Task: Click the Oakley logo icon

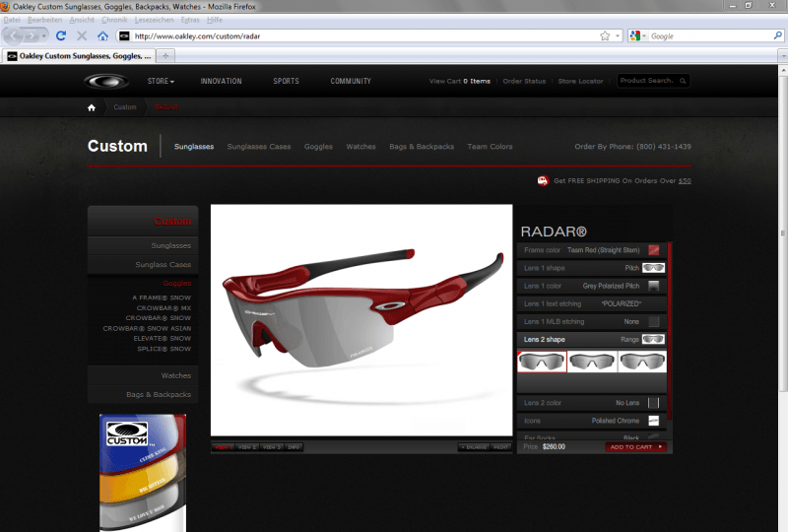Action: tap(106, 81)
